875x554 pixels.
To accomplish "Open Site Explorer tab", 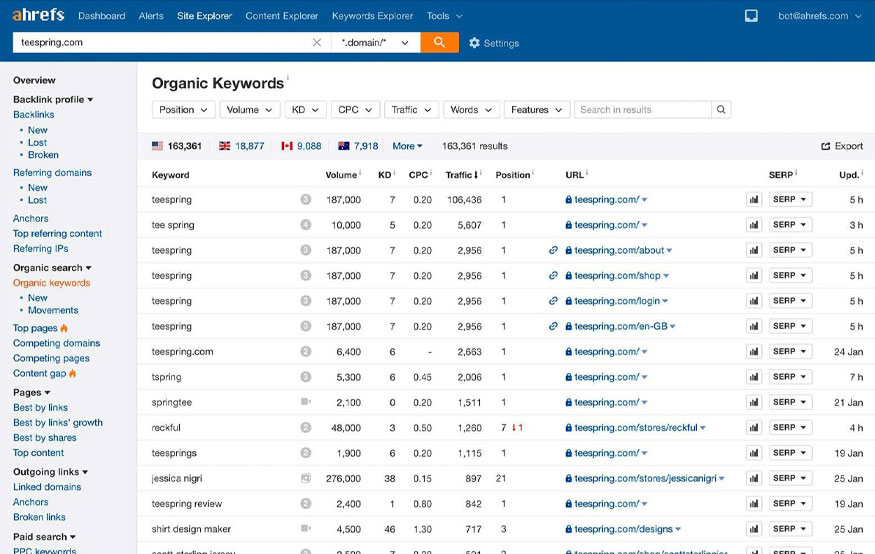I will click(x=204, y=16).
